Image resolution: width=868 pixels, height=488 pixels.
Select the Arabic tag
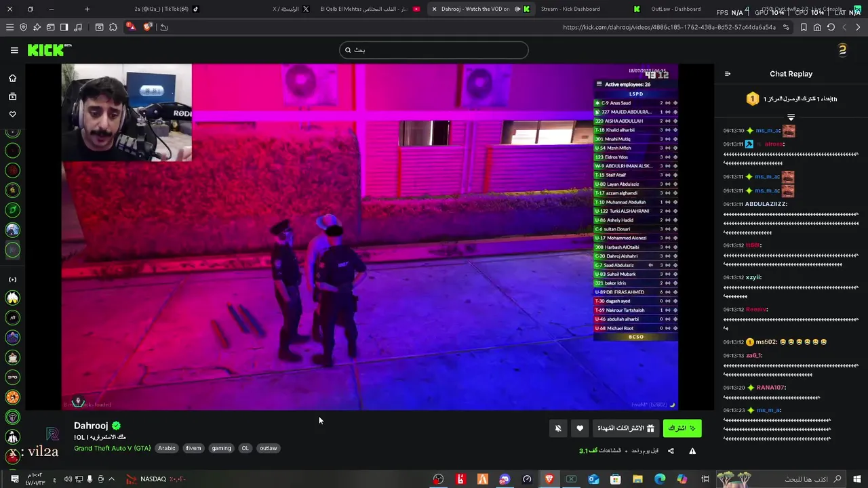[x=167, y=448]
